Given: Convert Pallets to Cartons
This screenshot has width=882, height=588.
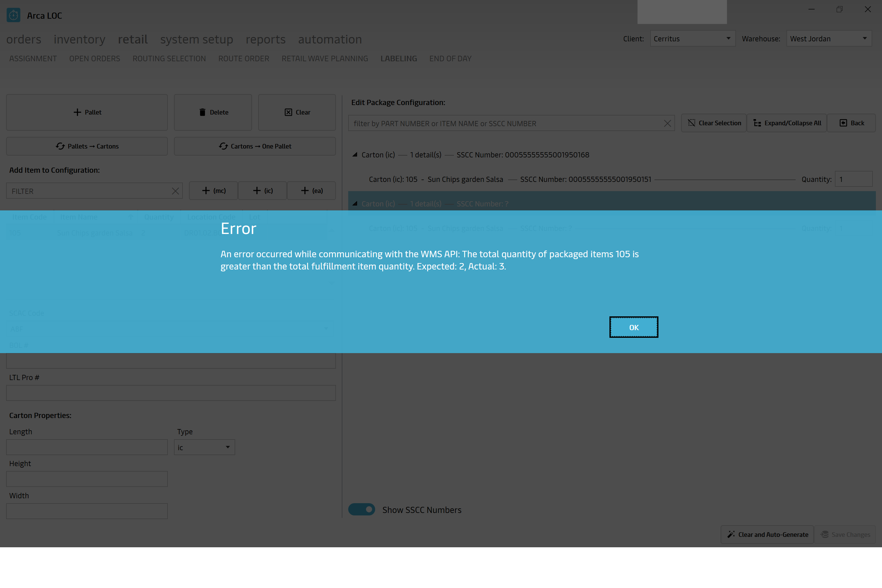Looking at the screenshot, I should 87,146.
